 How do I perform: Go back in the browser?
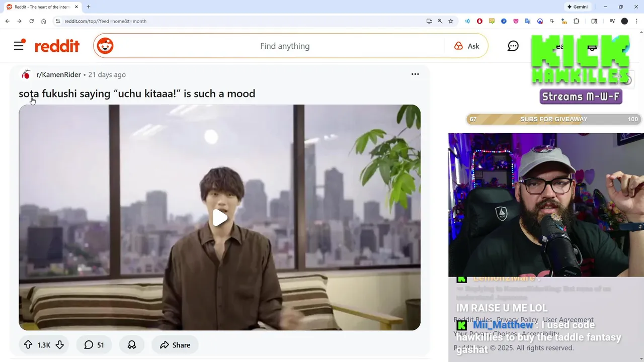[x=7, y=21]
